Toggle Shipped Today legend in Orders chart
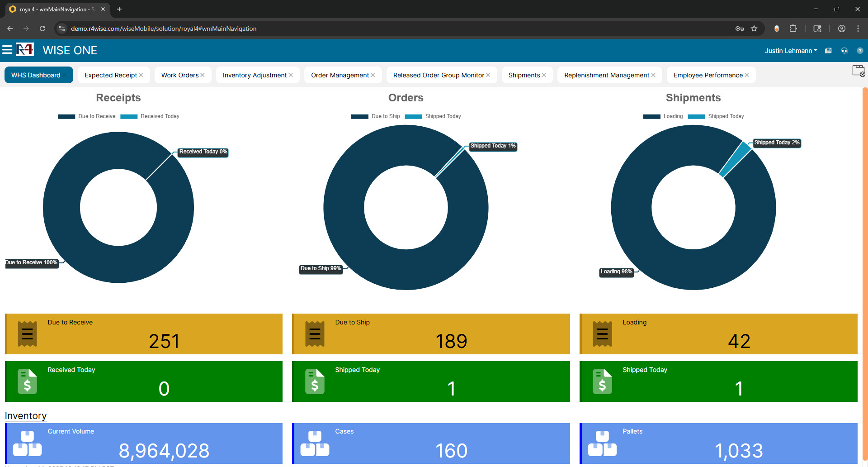The width and height of the screenshot is (868, 467). coord(433,116)
